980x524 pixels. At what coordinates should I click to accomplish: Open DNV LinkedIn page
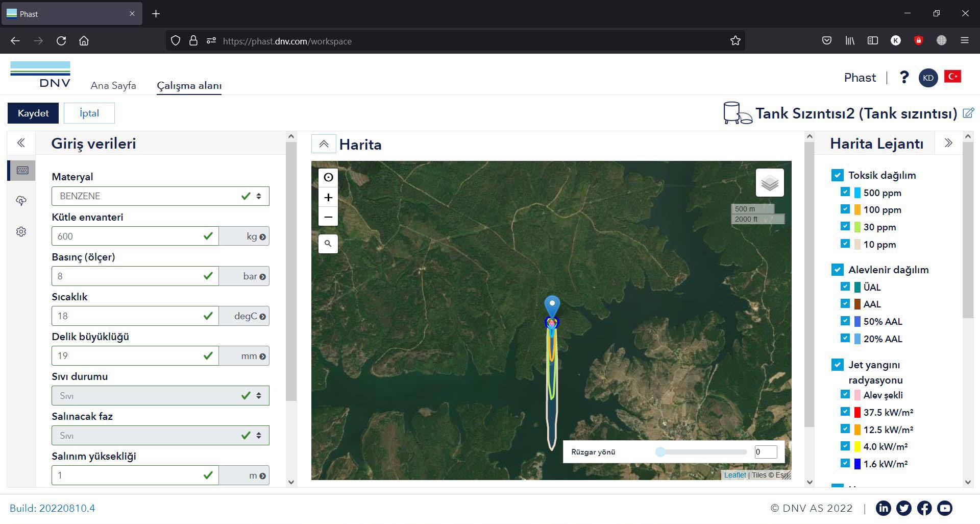(884, 508)
